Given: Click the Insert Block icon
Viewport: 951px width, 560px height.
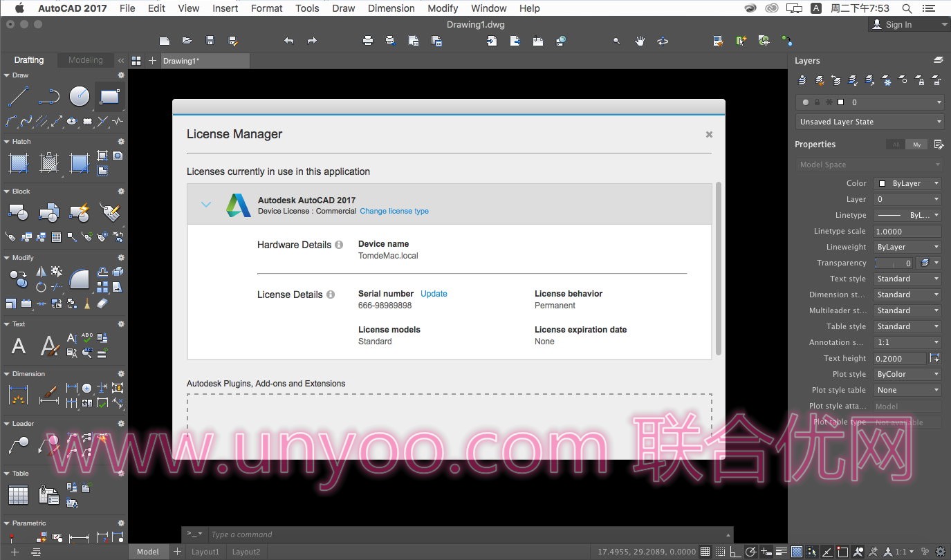Looking at the screenshot, I should 19,212.
